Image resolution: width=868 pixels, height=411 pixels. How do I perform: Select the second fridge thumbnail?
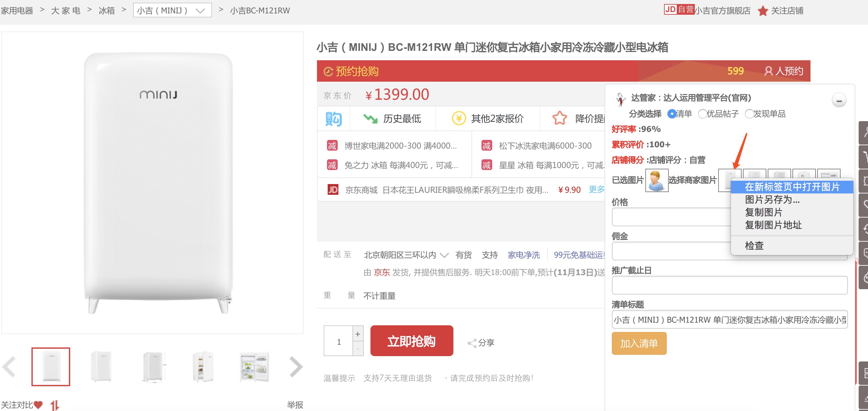pyautogui.click(x=101, y=366)
